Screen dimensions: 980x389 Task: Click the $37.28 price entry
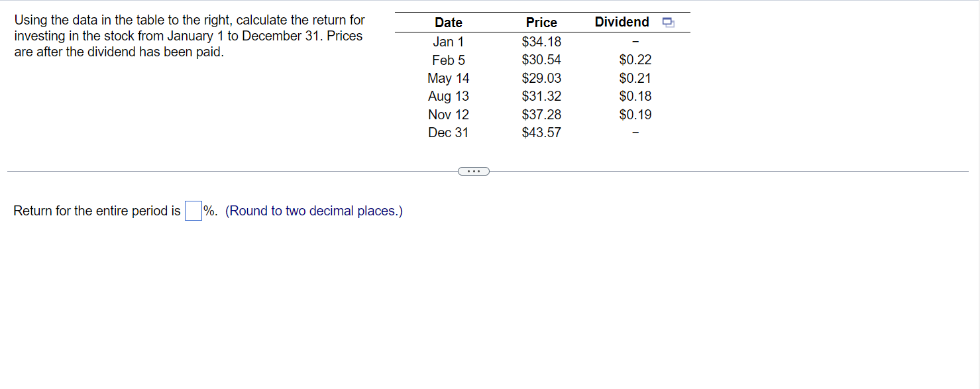coord(541,114)
